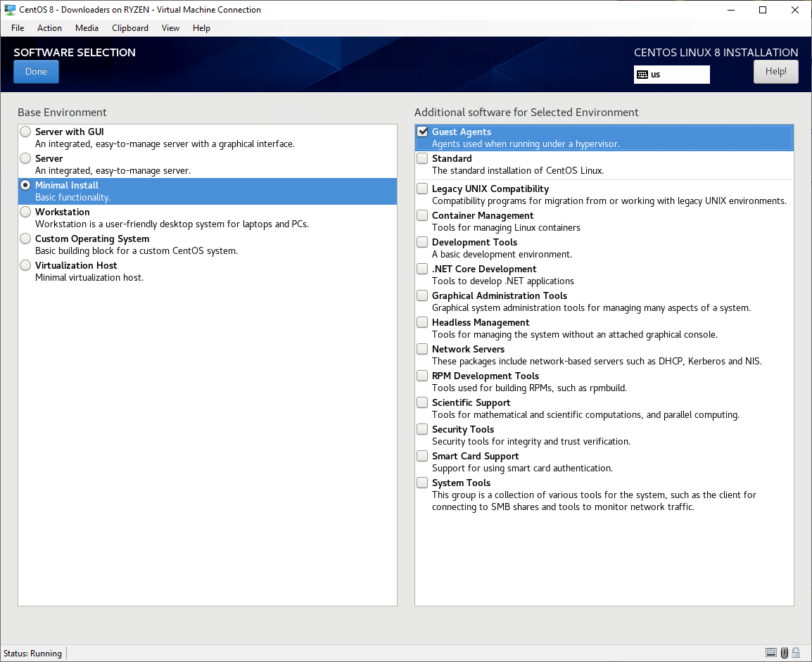Select the Server base environment radio
This screenshot has width=812, height=662.
coord(25,158)
